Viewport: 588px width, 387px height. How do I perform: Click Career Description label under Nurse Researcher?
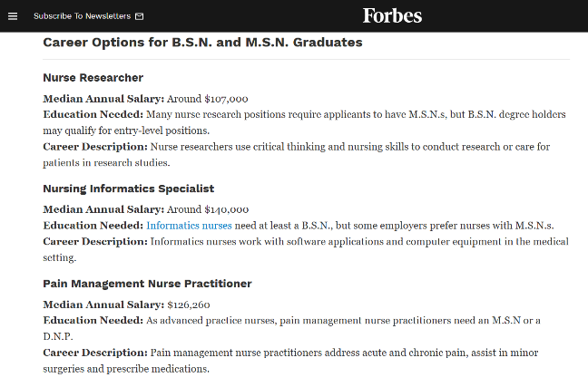point(95,147)
